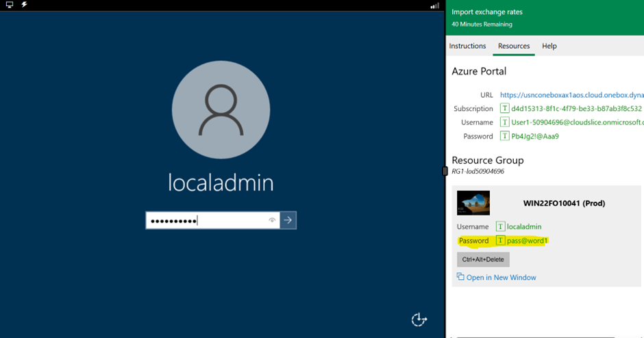Screen dimensions: 644x338
Task: Click the WIN22FO10041 VM thumbnail
Action: click(473, 203)
